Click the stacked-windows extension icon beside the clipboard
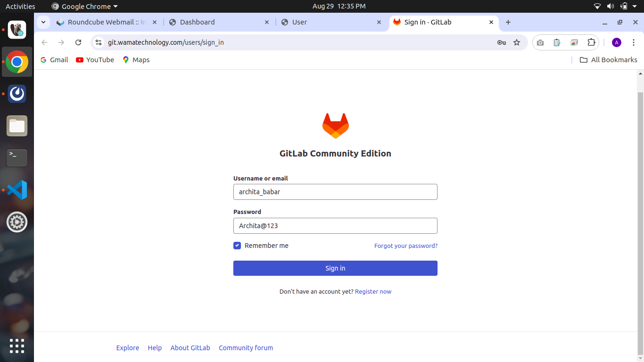The image size is (644, 362). click(574, 42)
